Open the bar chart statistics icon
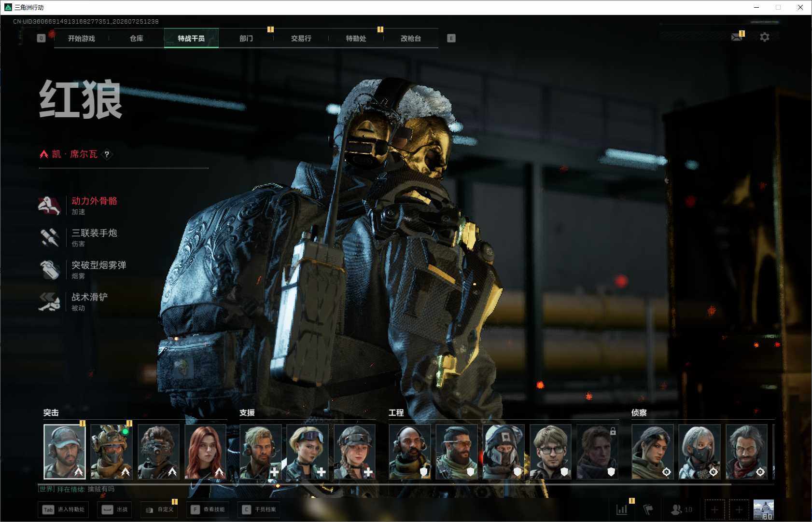 pos(622,509)
